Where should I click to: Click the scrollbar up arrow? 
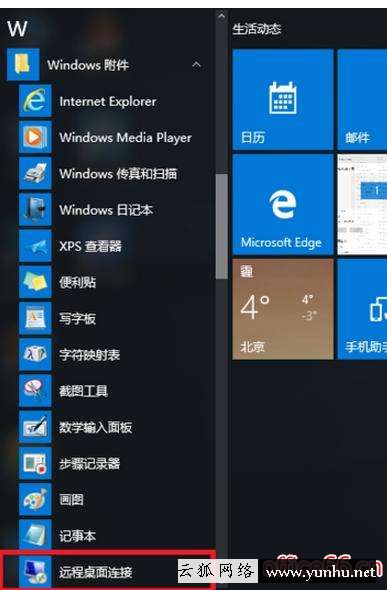tap(222, 16)
